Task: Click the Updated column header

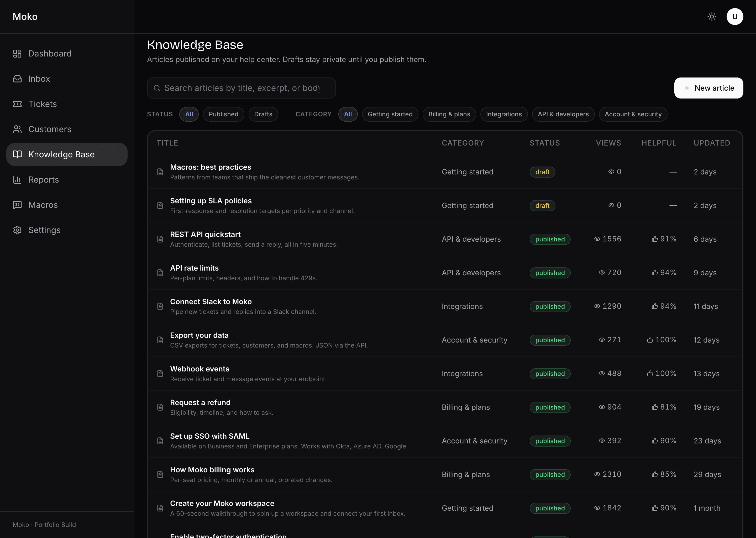Action: point(712,143)
